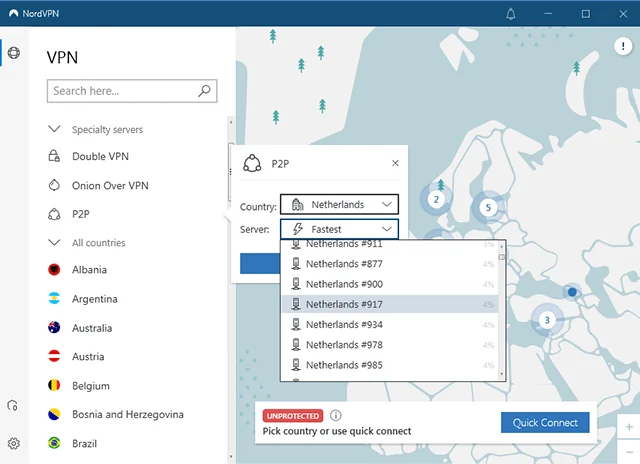This screenshot has height=464, width=640.
Task: Click the map cluster marker labeled 3
Action: point(547,320)
